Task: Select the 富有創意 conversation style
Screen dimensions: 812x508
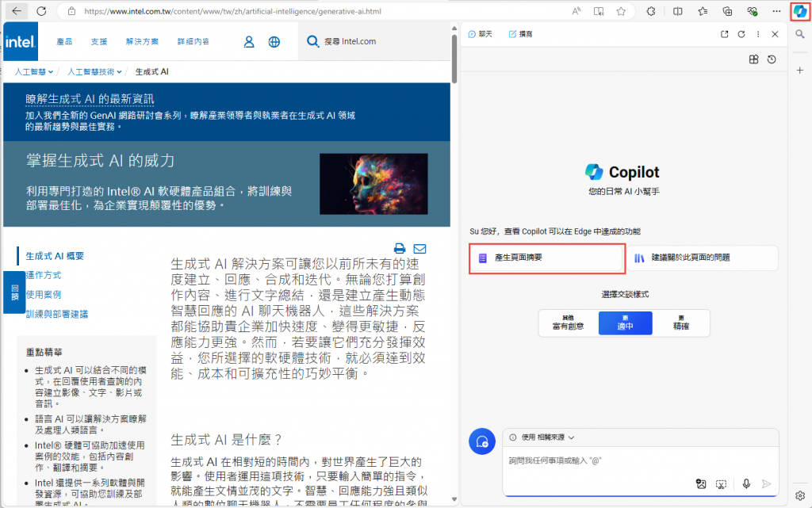Action: point(568,323)
